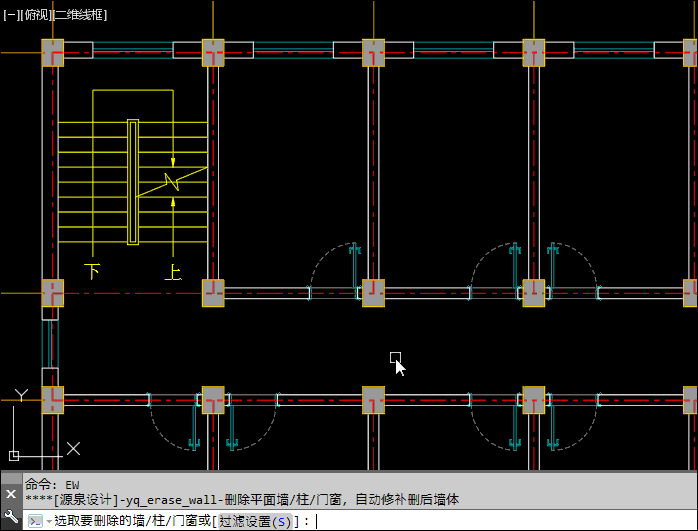Image resolution: width=698 pixels, height=531 pixels.
Task: Click the 命令: EW history line
Action: click(x=52, y=485)
